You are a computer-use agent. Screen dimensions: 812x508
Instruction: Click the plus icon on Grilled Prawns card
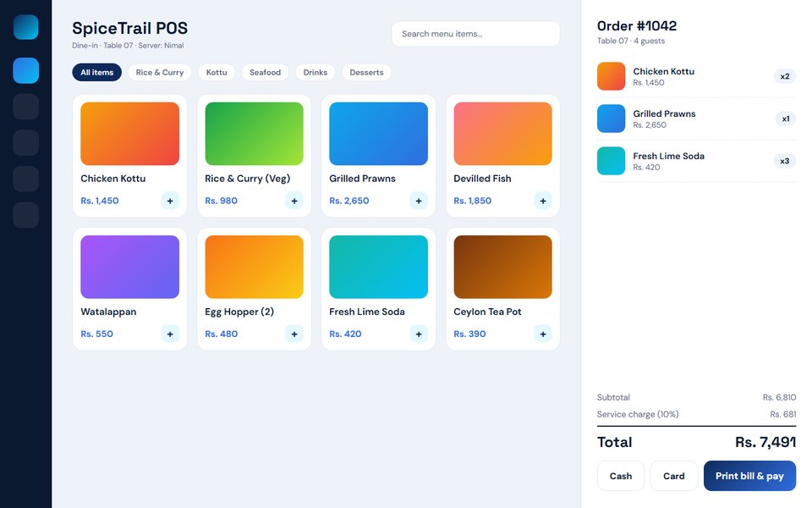[419, 201]
